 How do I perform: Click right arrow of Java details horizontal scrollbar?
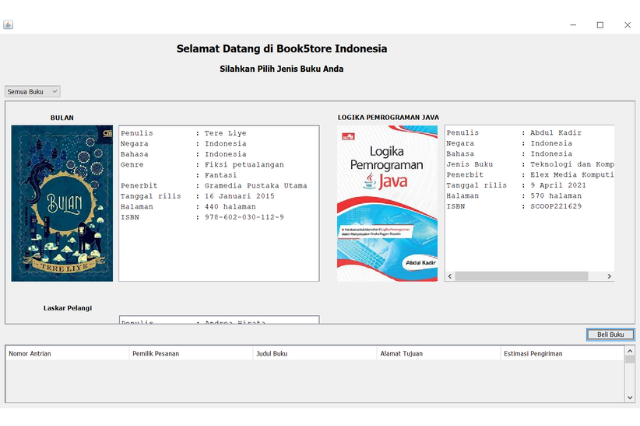pos(609,276)
